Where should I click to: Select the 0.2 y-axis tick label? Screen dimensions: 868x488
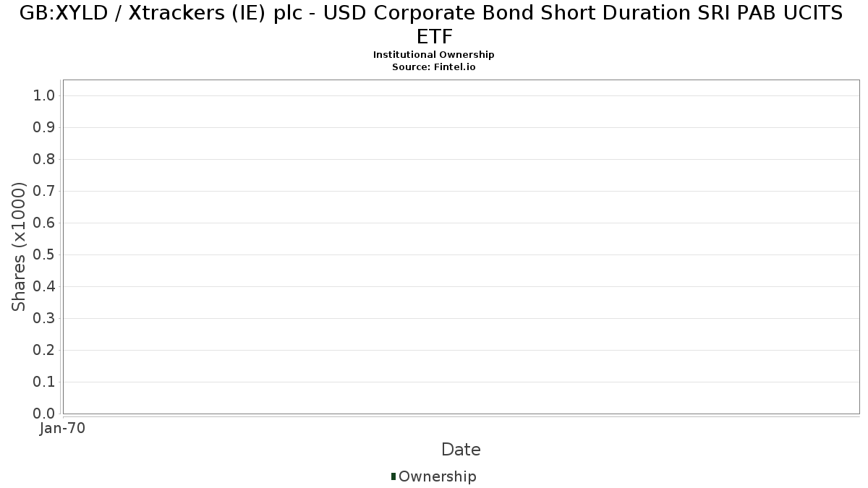(x=44, y=351)
